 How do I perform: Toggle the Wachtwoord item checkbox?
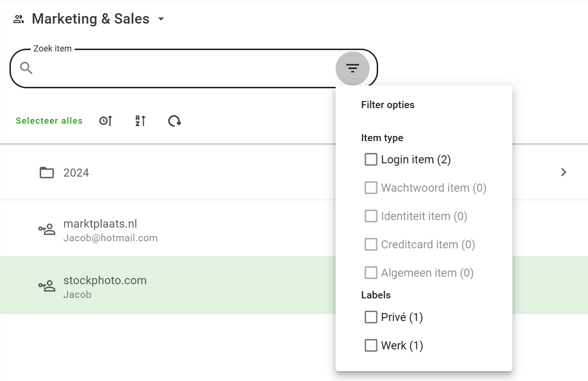coord(371,188)
